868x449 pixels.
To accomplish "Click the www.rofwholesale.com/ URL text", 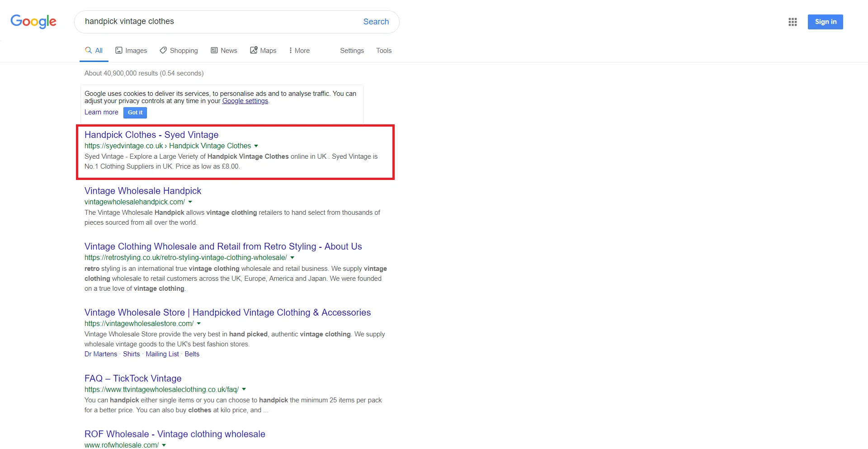I will click(122, 445).
